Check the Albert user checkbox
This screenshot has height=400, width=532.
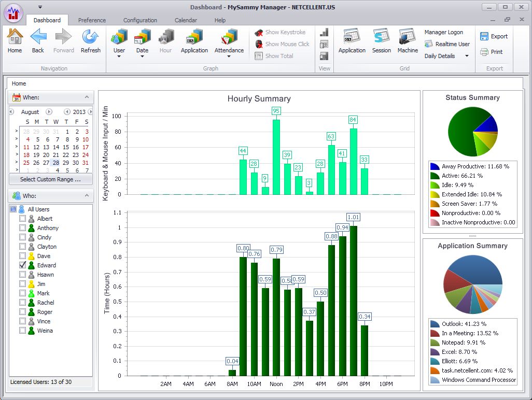[x=22, y=219]
